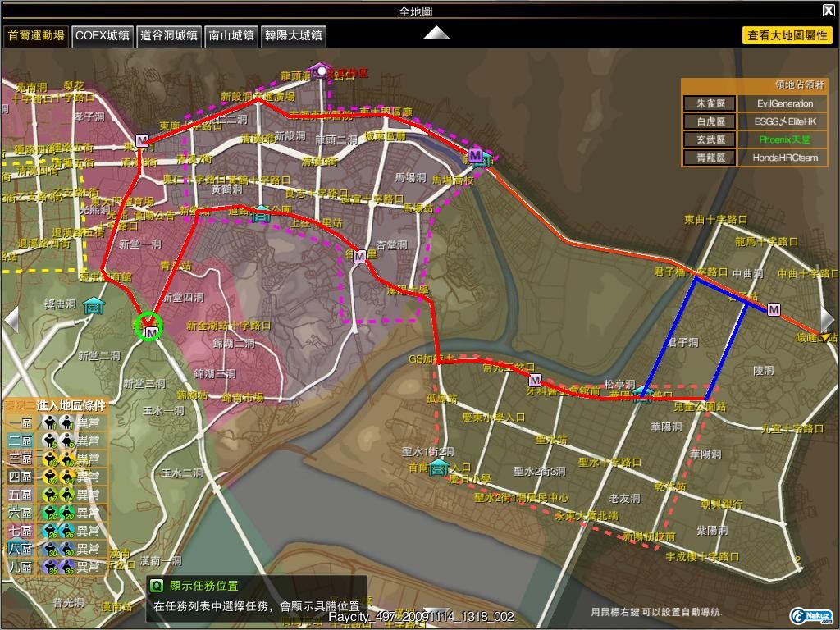Select 白虎區 in the territory panel

click(710, 121)
